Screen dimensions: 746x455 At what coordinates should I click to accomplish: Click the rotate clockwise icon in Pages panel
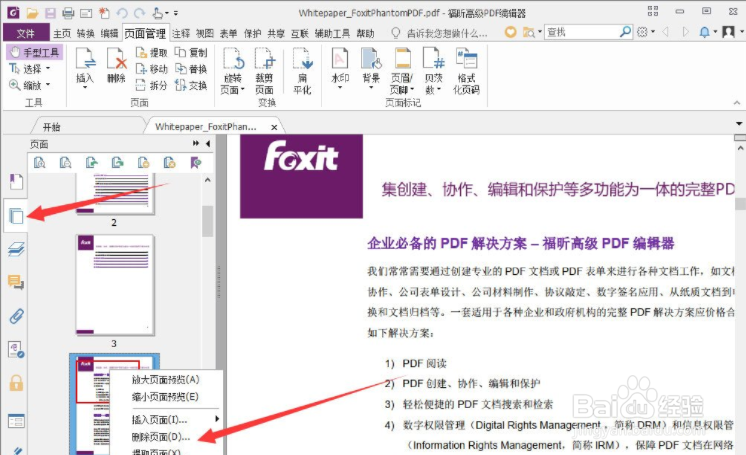pyautogui.click(x=117, y=163)
